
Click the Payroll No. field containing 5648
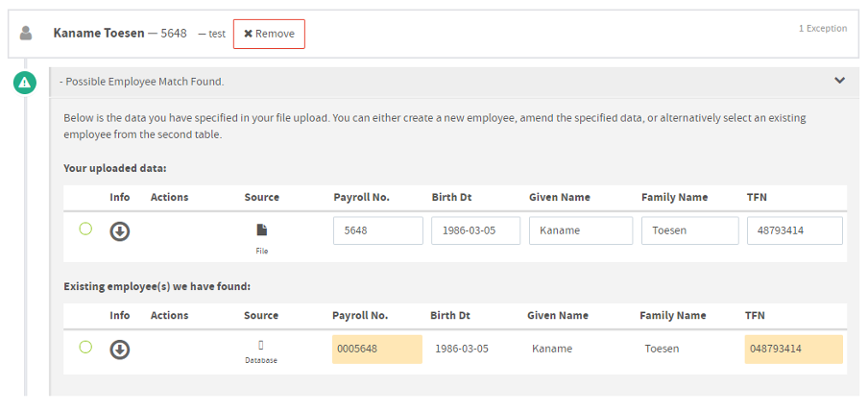(x=378, y=230)
